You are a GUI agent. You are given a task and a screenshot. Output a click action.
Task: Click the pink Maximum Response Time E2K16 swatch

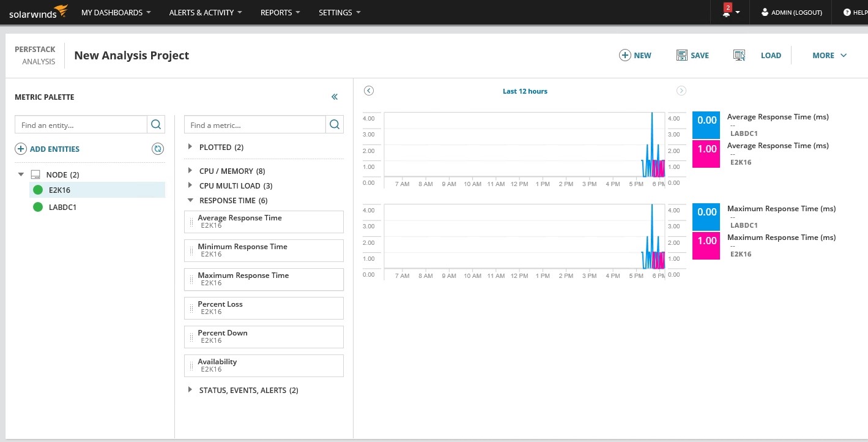(x=707, y=245)
